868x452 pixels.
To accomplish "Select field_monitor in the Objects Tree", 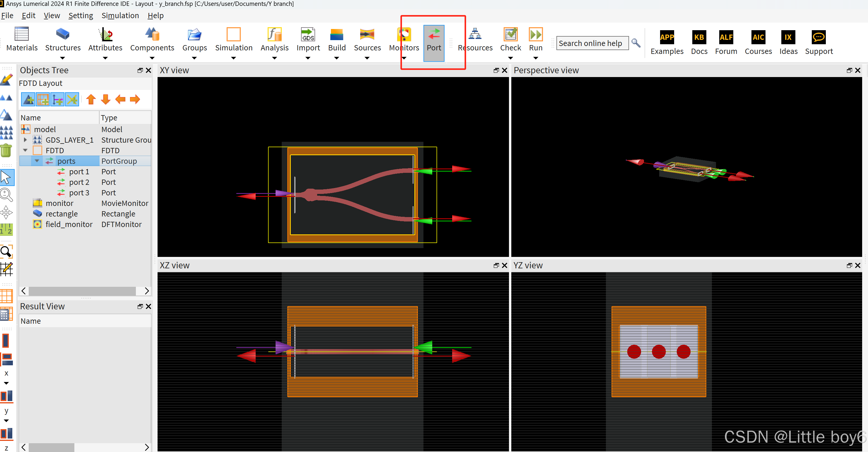I will (69, 224).
